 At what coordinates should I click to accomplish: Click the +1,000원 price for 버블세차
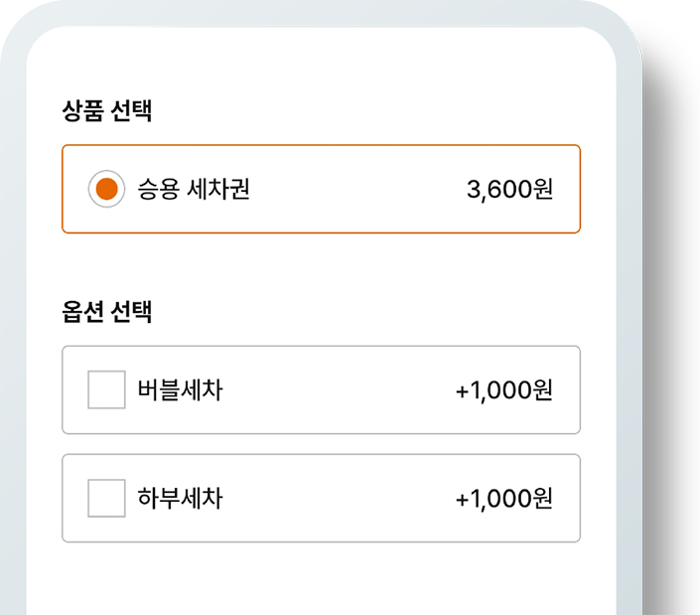click(x=503, y=389)
